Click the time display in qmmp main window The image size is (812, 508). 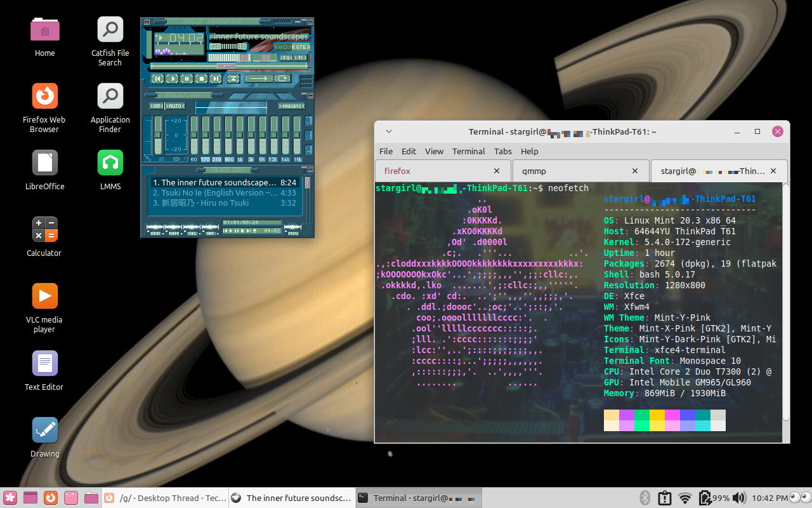point(187,38)
